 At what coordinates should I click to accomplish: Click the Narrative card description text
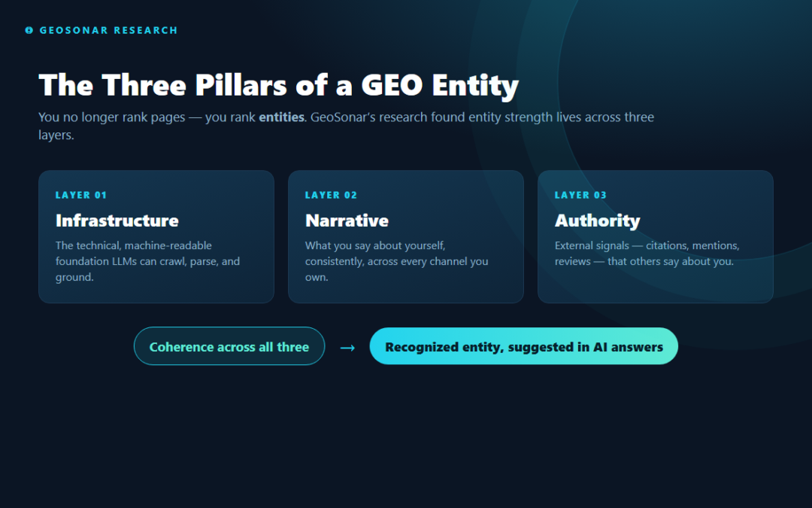pos(397,261)
